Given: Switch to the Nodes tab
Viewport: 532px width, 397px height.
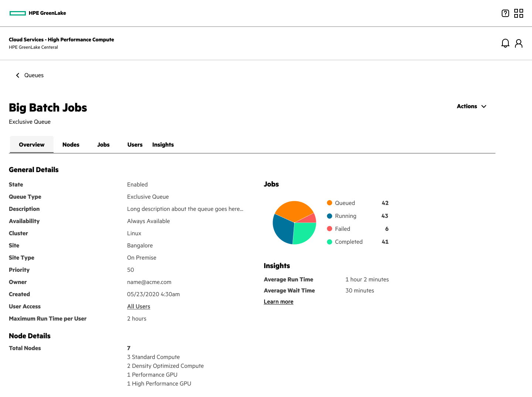Looking at the screenshot, I should (71, 145).
